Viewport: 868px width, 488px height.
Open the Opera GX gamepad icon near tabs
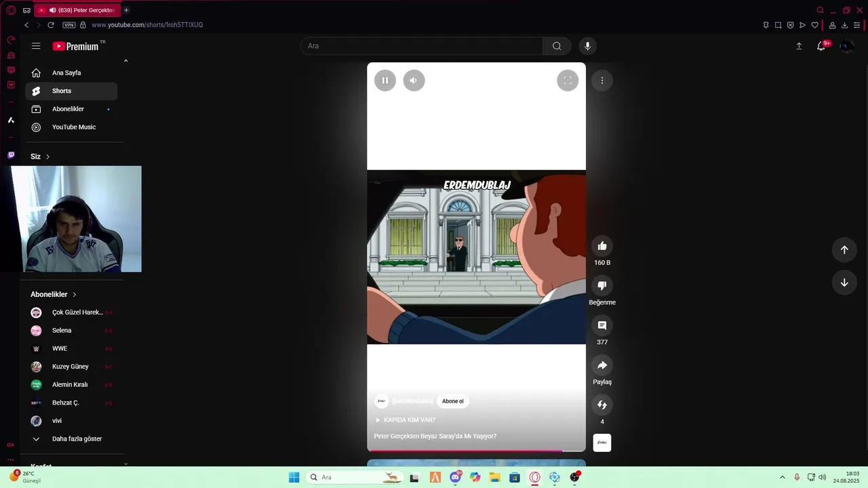26,10
